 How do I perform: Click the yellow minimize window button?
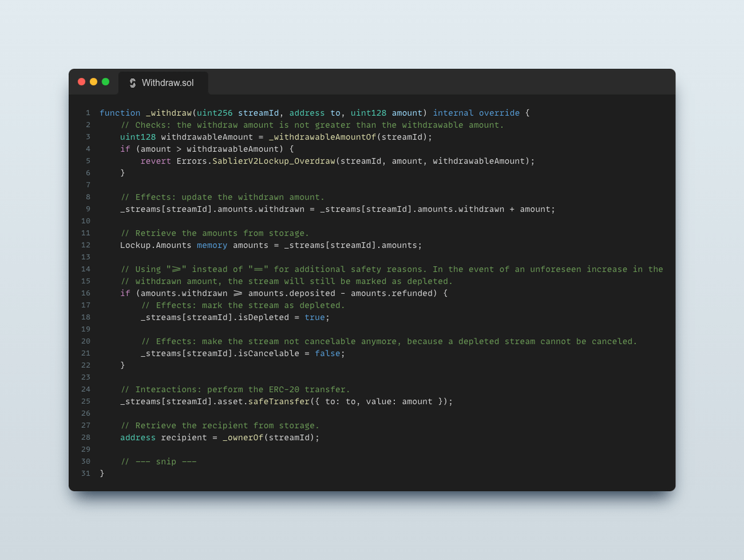[x=94, y=82]
